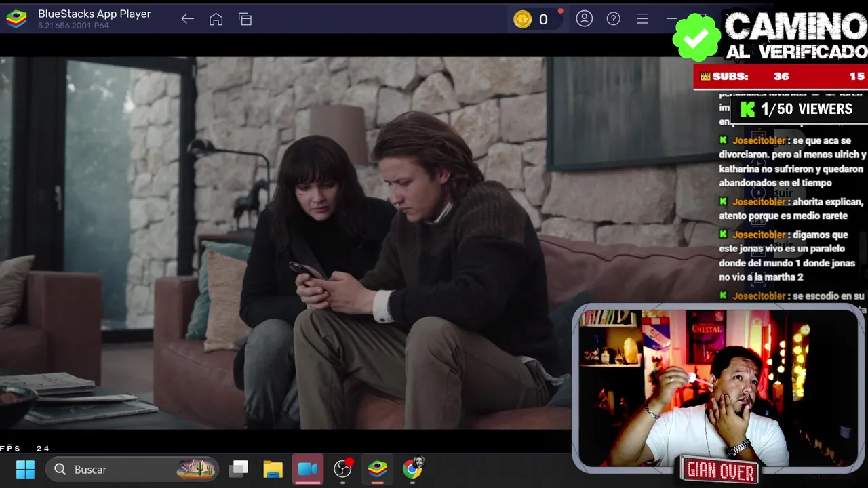Click Josecitobler name in se escodio message
This screenshot has width=868, height=488.
[759, 296]
